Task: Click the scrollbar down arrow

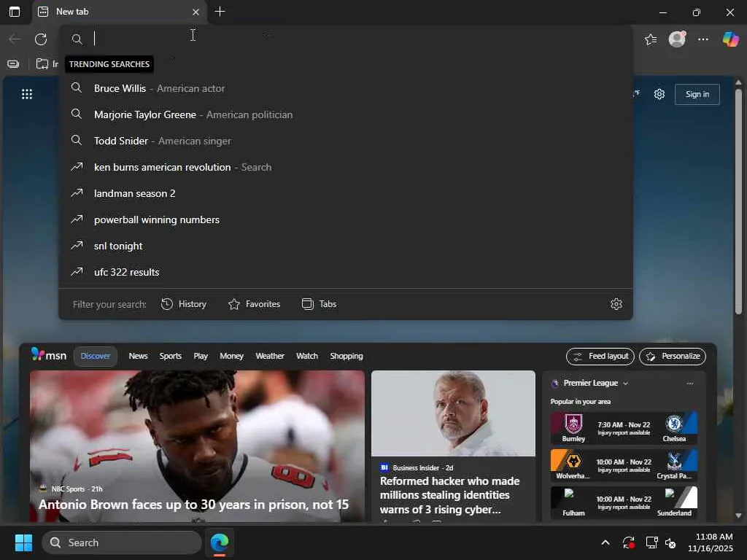Action: (738, 516)
